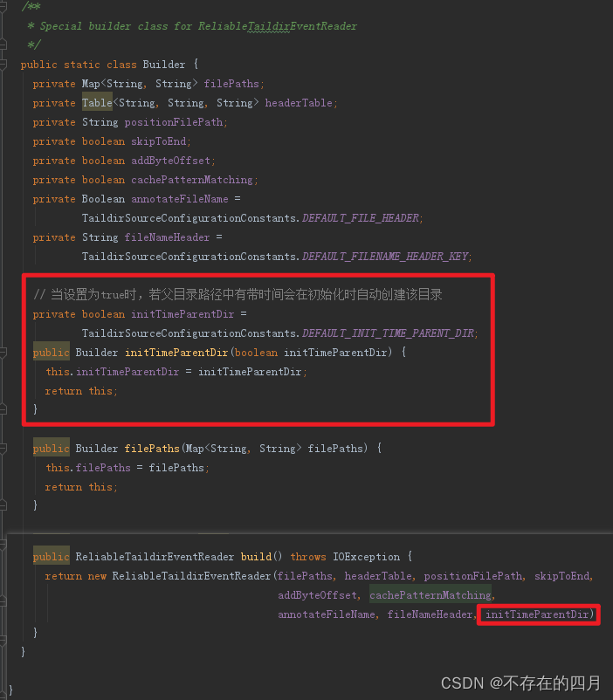This screenshot has height=700, width=613.
Task: Click fold end marker beside '*/' line
Action: pos(3,45)
